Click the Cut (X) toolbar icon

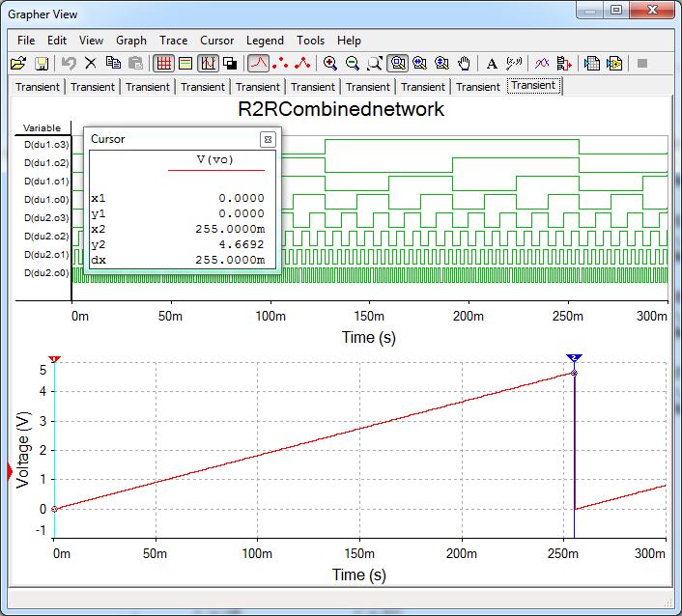coord(91,64)
